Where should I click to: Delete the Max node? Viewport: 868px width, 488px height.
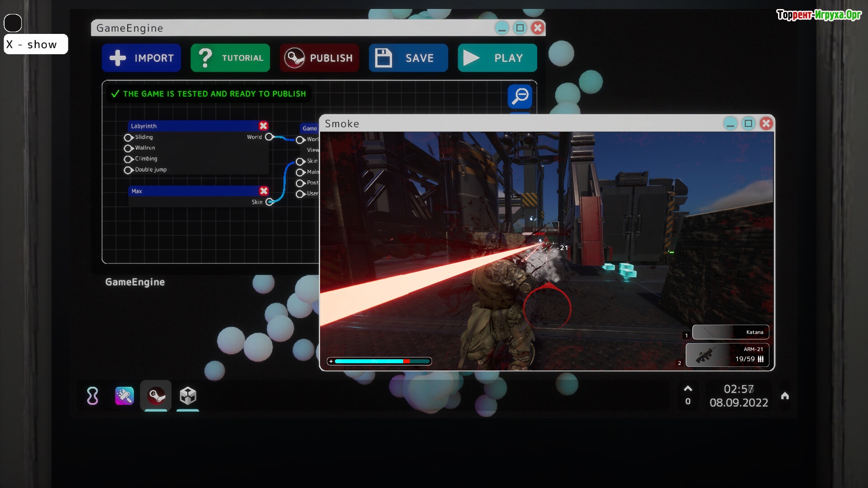(264, 191)
